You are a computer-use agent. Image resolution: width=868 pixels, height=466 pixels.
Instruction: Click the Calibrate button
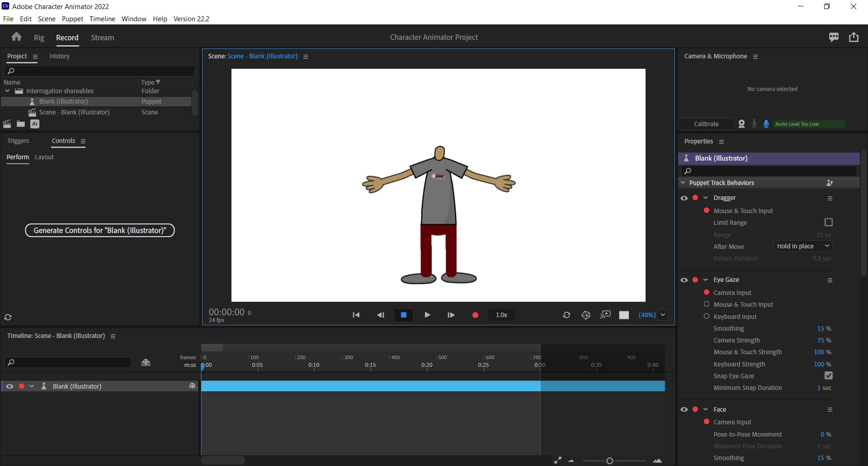706,124
